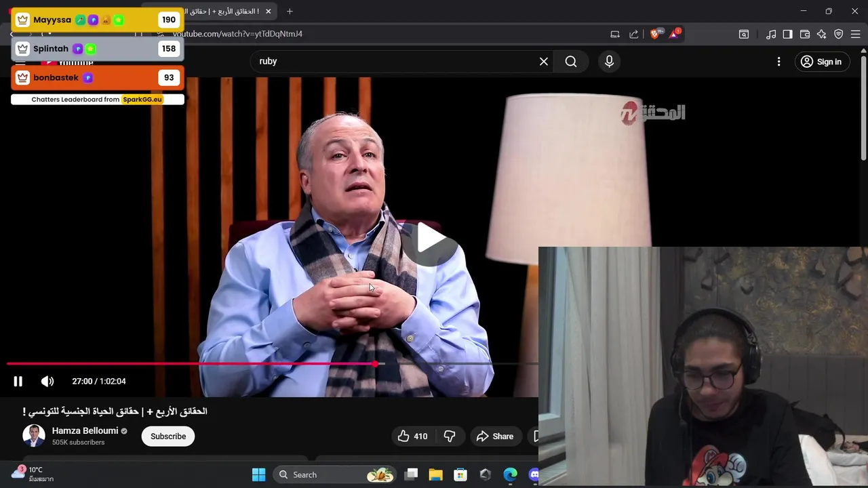Click the large play icon overlay on video

(430, 239)
